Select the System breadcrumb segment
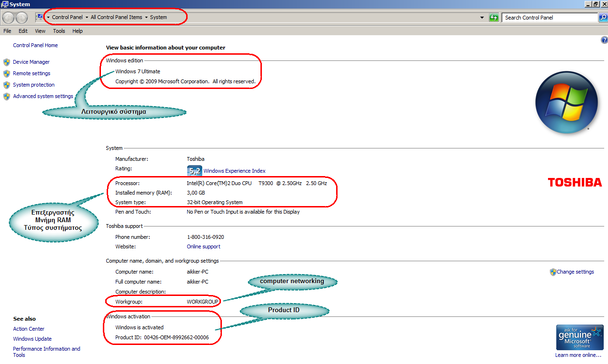608x364 pixels. [159, 18]
